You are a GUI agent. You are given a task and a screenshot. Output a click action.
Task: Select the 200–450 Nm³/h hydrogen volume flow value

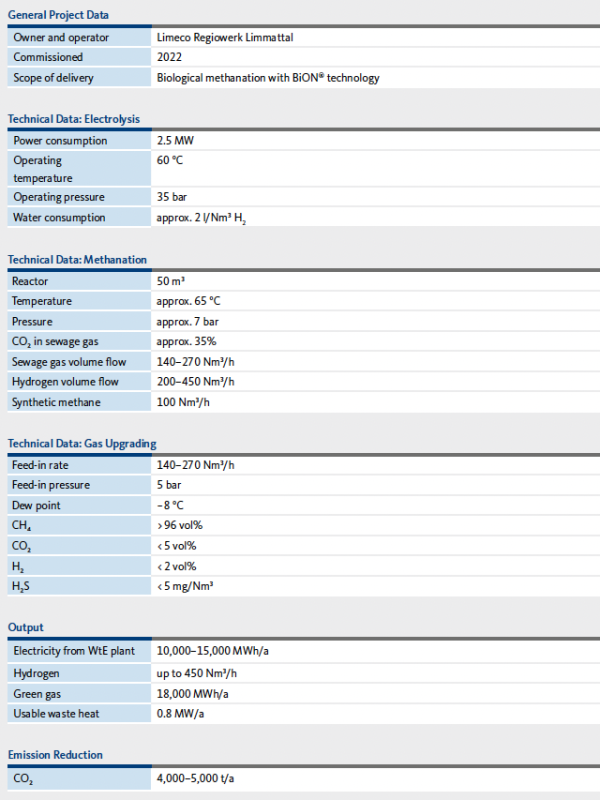tap(195, 382)
